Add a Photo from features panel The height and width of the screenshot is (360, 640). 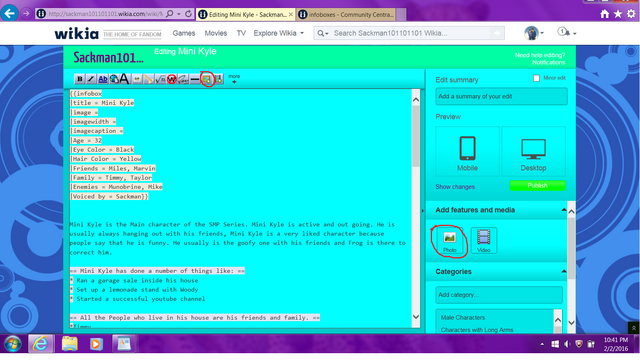coord(449,241)
